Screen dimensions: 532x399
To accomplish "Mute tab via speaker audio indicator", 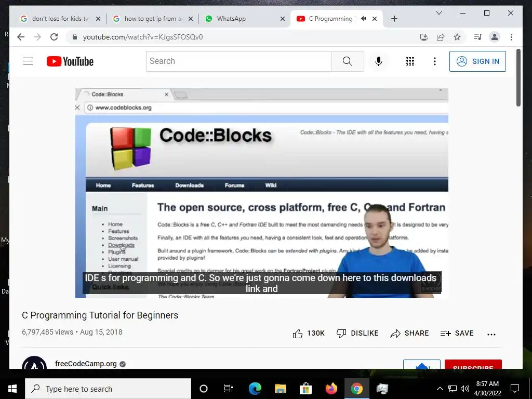I will point(363,19).
